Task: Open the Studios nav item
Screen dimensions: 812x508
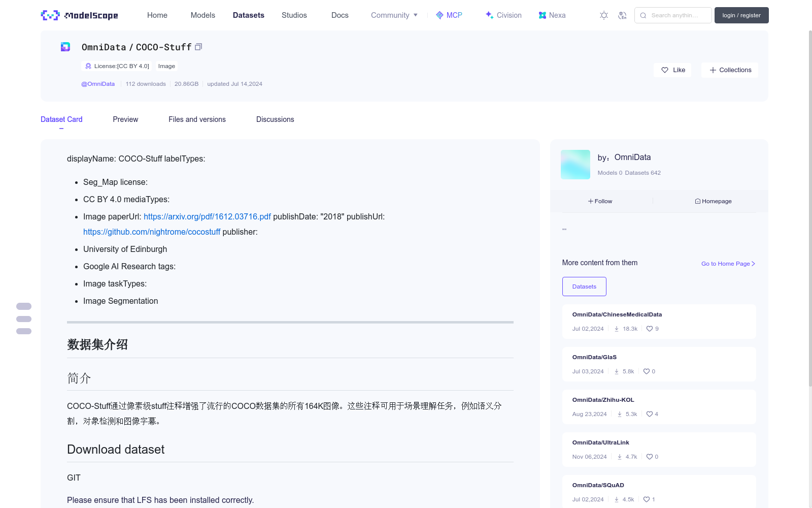Action: [294, 15]
